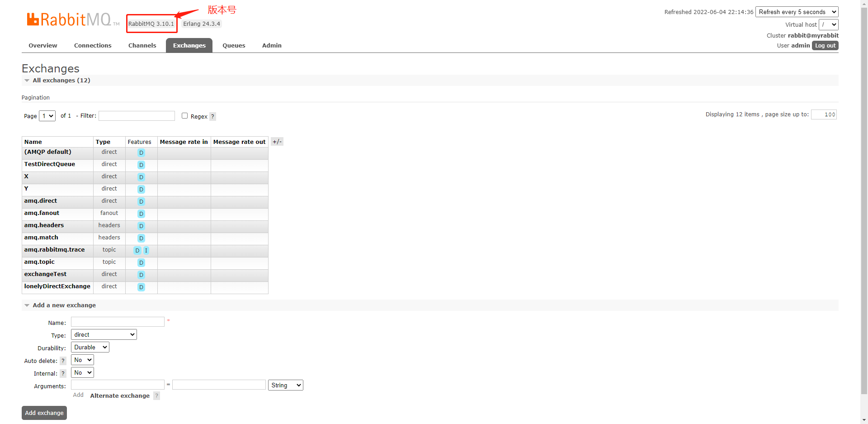
Task: Open the (AMQP default) exchange
Action: 48,152
